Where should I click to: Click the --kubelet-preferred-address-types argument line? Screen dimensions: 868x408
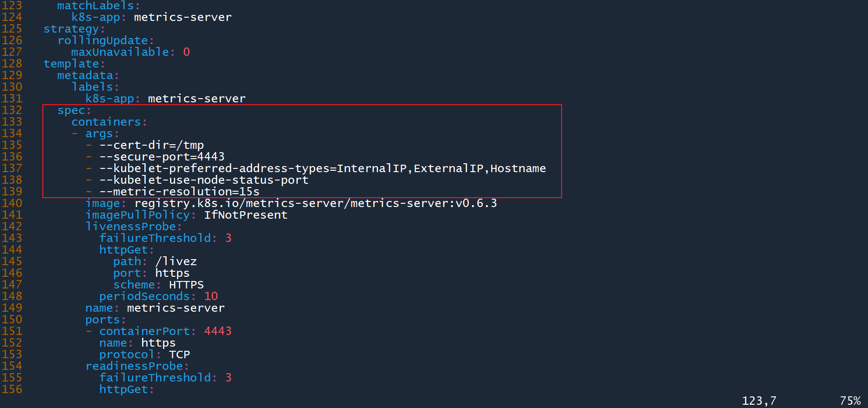click(322, 168)
